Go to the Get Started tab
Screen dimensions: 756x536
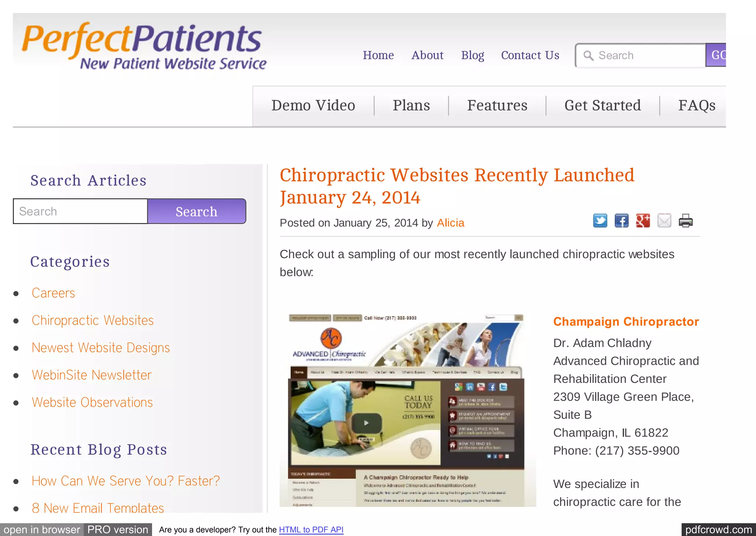[602, 106]
